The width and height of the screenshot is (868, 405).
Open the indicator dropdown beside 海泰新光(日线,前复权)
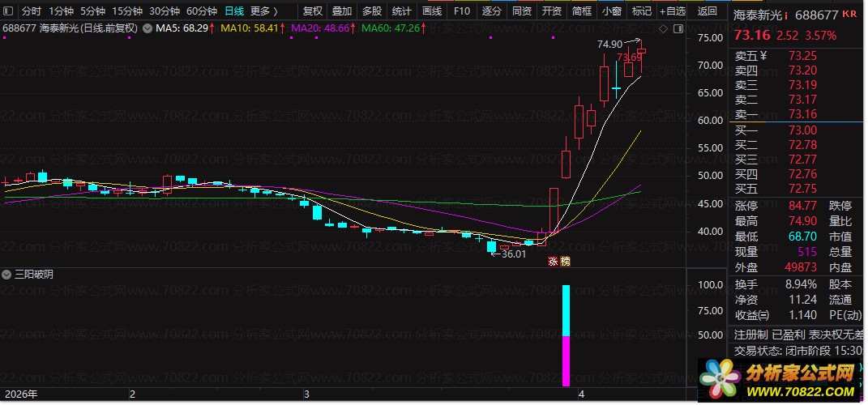[148, 28]
